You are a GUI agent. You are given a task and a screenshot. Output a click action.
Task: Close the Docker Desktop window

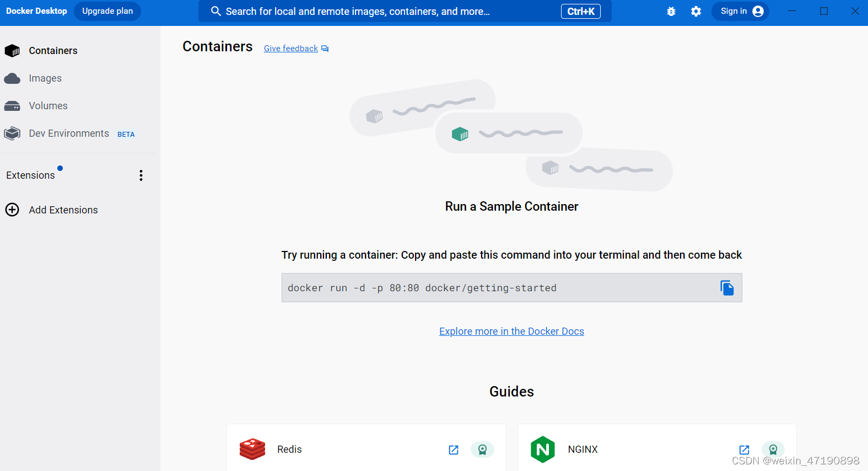[x=855, y=11]
